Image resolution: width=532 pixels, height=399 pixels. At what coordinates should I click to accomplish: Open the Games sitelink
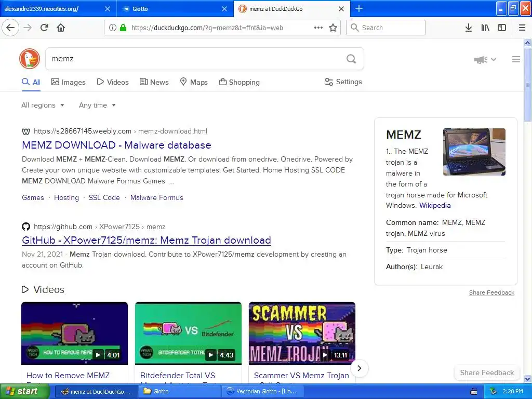[x=33, y=197]
